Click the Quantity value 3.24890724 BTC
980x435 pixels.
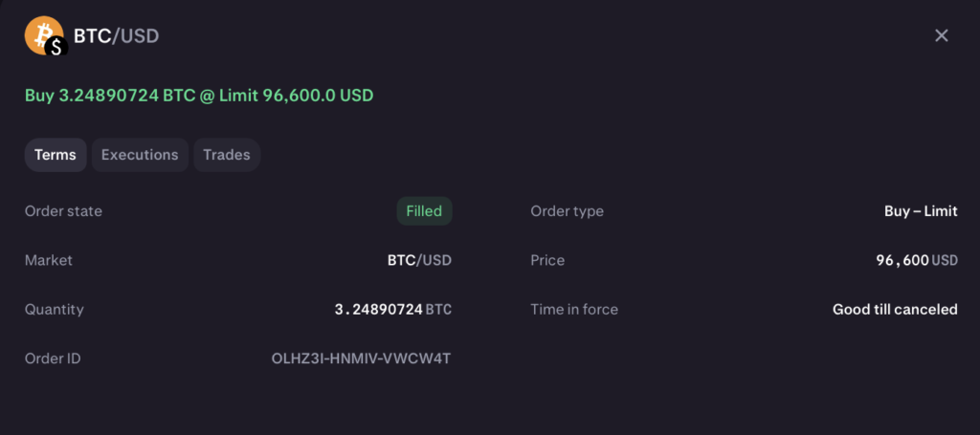pos(393,310)
